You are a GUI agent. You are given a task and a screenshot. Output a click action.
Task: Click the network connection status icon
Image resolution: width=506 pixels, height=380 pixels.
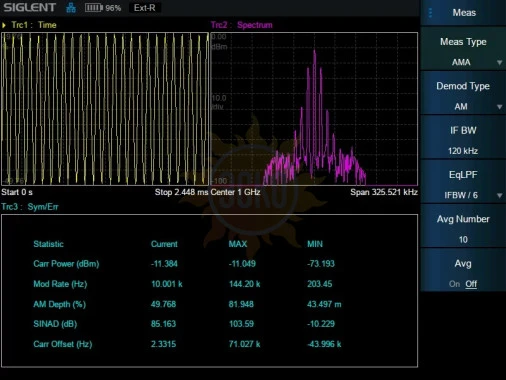(71, 7)
